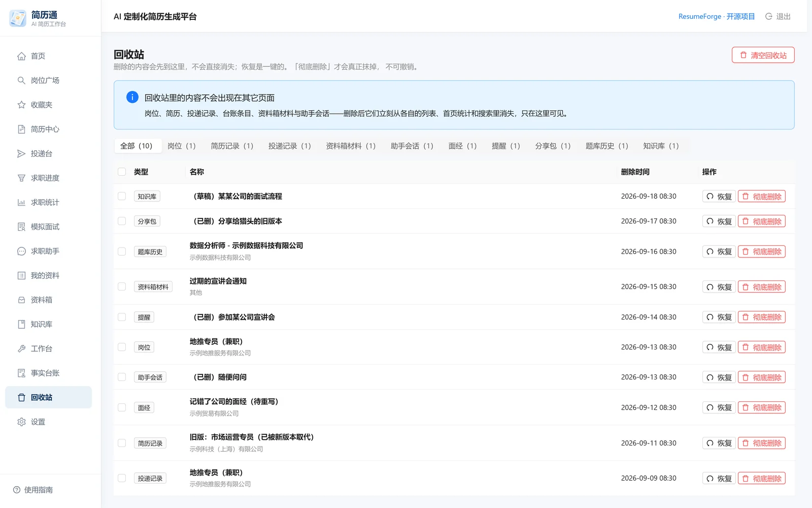812x508 pixels.
Task: Click the blue info icon in banner
Action: pos(132,97)
